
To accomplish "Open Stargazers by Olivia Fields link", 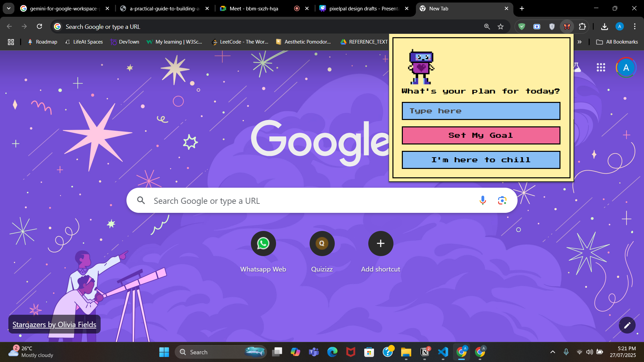I will click(54, 324).
